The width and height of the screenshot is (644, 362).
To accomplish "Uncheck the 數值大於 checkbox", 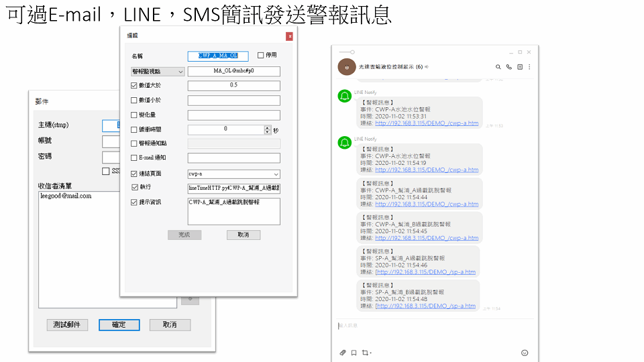I will [x=134, y=85].
